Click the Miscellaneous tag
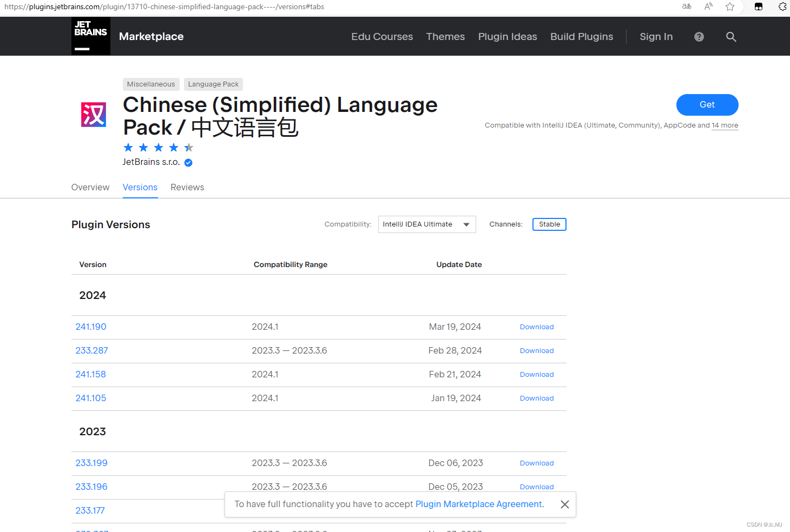This screenshot has height=532, width=790. coord(151,84)
